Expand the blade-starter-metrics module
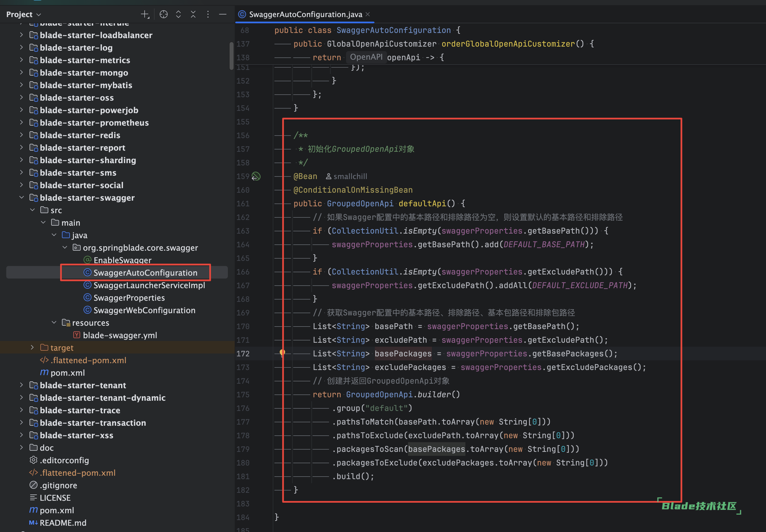Image resolution: width=766 pixels, height=532 pixels. pyautogui.click(x=21, y=60)
